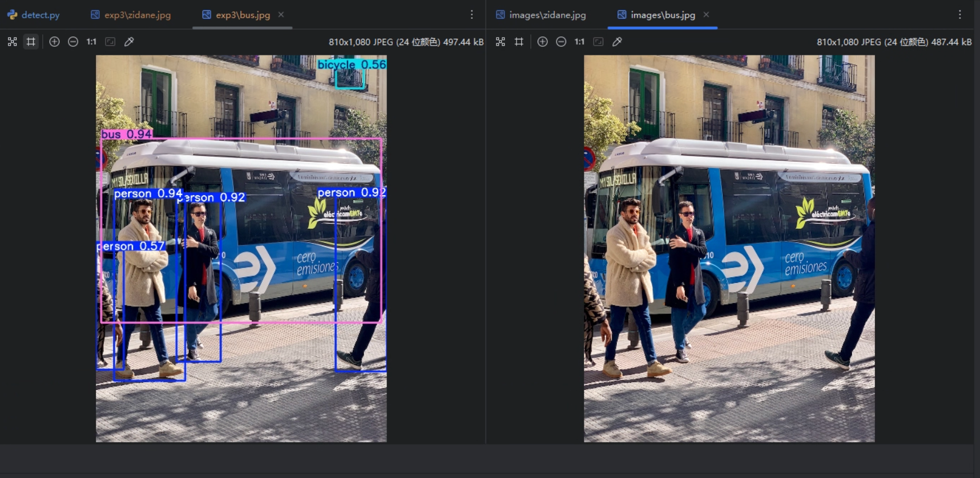Open the images\zidane.jpg tab
The image size is (980, 478).
pyautogui.click(x=541, y=15)
